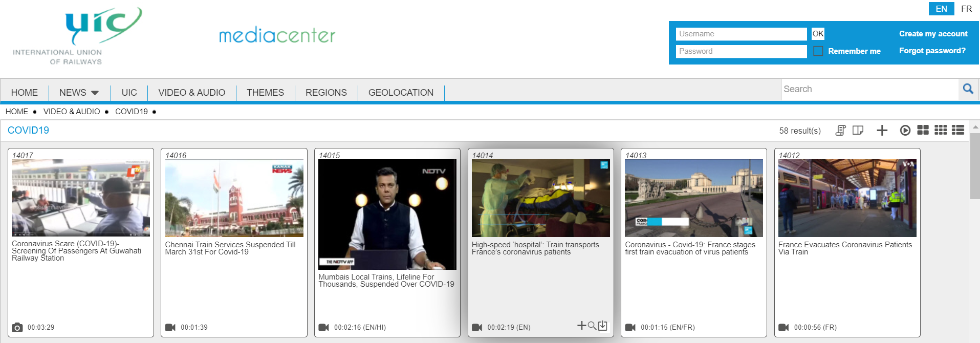
Task: Open the REGIONS menu item
Action: click(x=326, y=93)
